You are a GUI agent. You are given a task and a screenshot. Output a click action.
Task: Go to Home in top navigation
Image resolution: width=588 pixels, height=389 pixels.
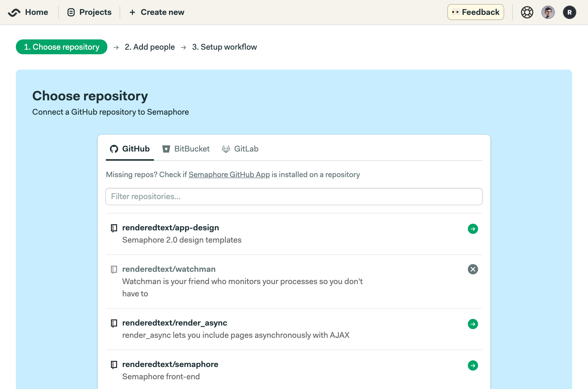click(x=36, y=12)
